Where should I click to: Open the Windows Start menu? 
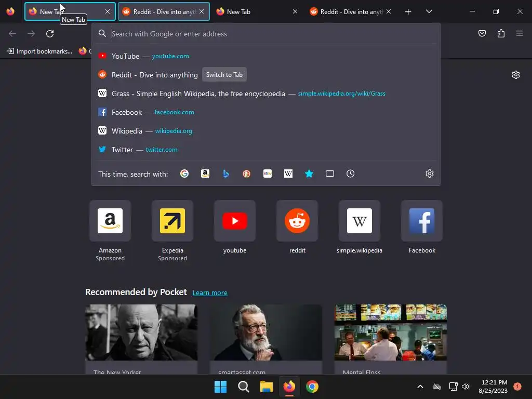point(220,387)
